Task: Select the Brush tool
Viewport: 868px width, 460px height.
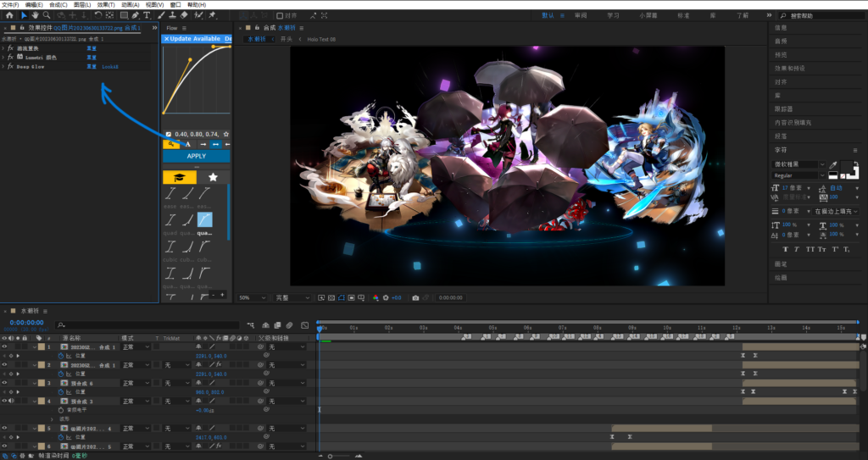Action: [160, 15]
